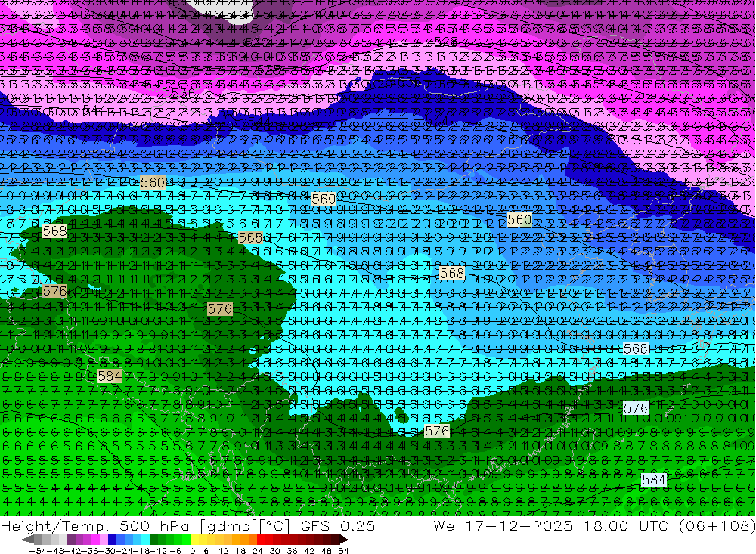The height and width of the screenshot is (554, 756).
Task: Click the 584 contour label in light-blue box
Action: [654, 480]
